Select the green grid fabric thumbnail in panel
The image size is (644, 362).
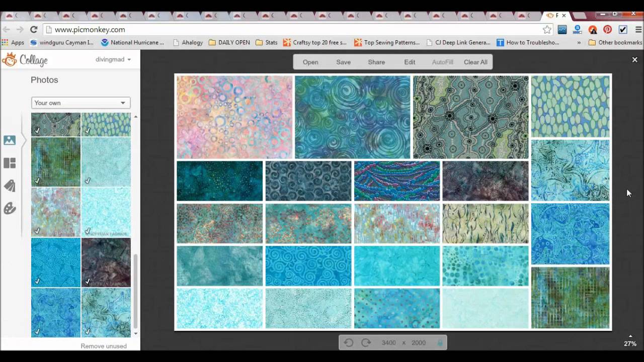[56, 161]
